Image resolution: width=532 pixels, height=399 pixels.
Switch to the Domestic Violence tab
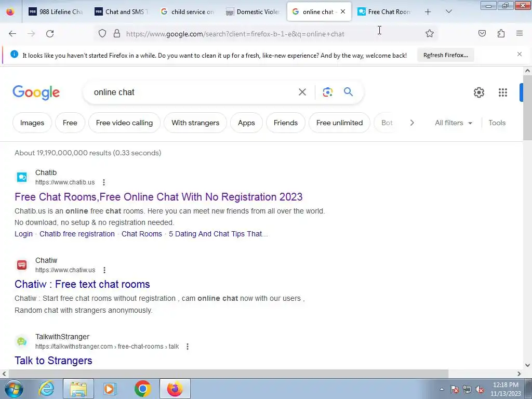coord(253,12)
